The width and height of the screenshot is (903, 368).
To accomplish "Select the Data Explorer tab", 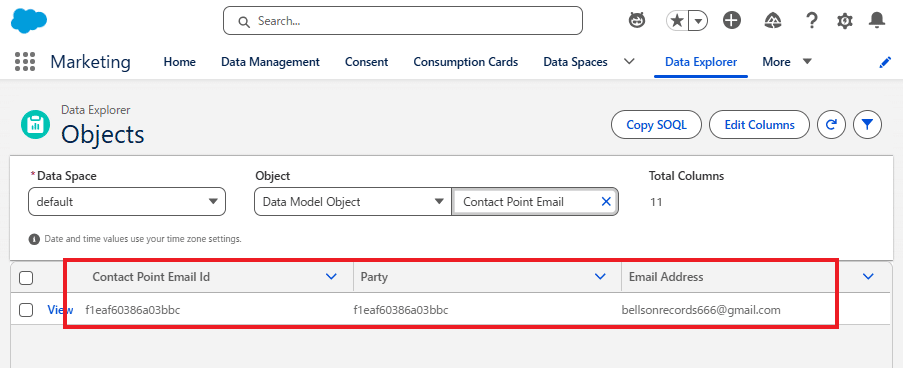I will click(x=701, y=62).
